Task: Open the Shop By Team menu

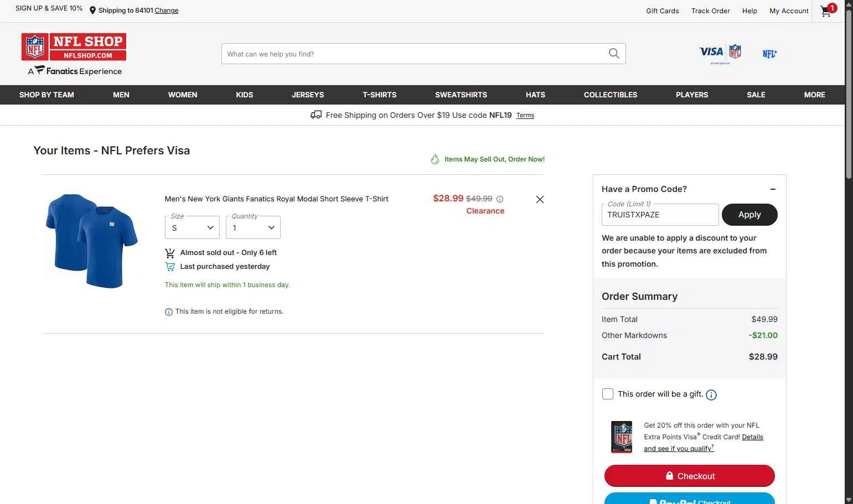Action: coord(46,95)
